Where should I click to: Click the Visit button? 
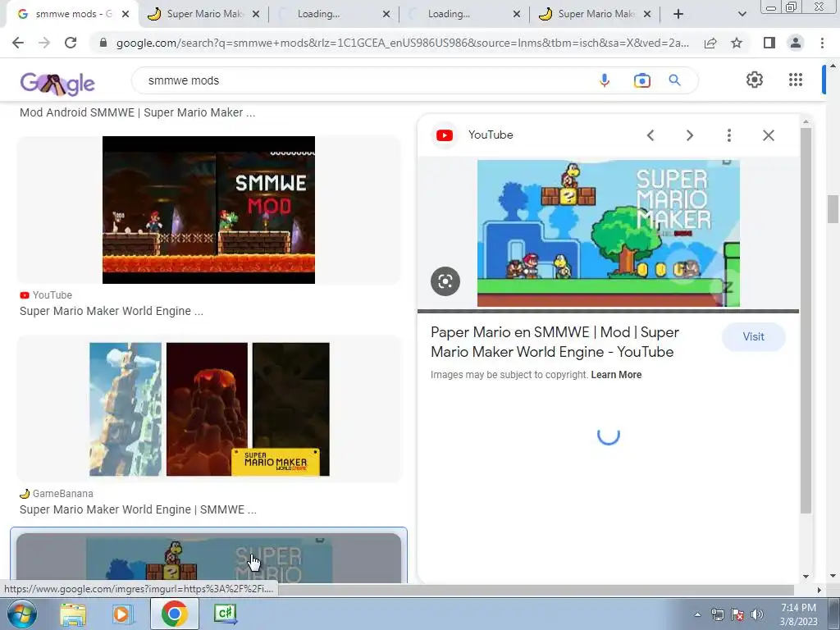[x=753, y=337]
